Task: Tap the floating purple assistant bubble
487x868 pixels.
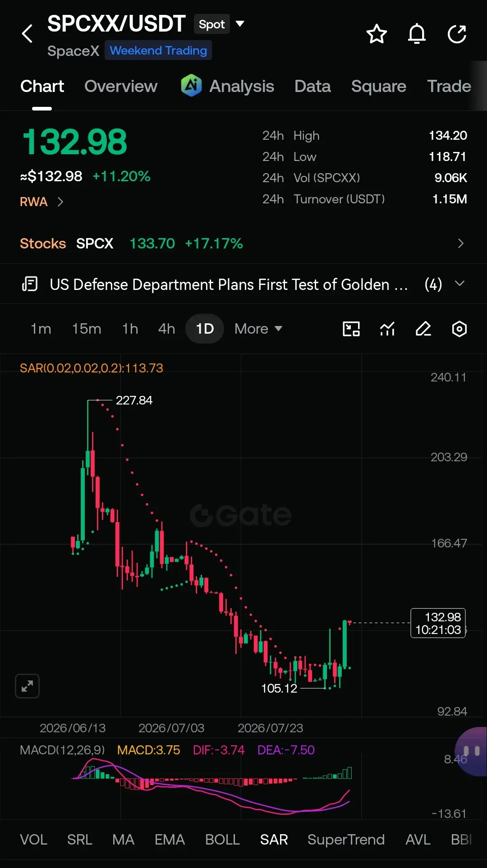Action: (471, 751)
